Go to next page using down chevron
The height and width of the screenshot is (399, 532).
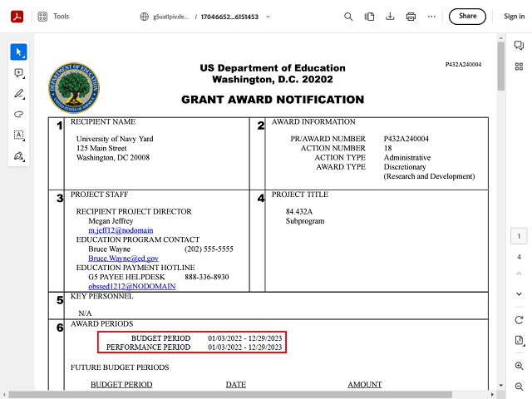click(519, 293)
